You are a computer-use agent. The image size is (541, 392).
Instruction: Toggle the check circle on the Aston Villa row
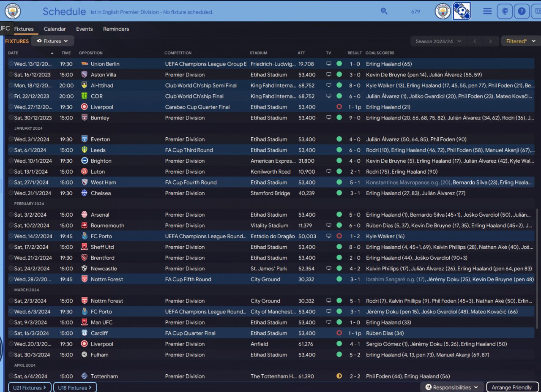click(11, 75)
